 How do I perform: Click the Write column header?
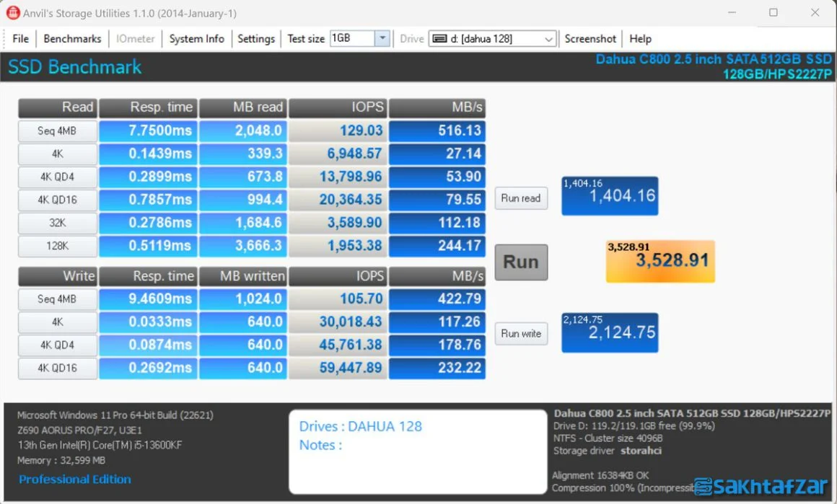(57, 276)
